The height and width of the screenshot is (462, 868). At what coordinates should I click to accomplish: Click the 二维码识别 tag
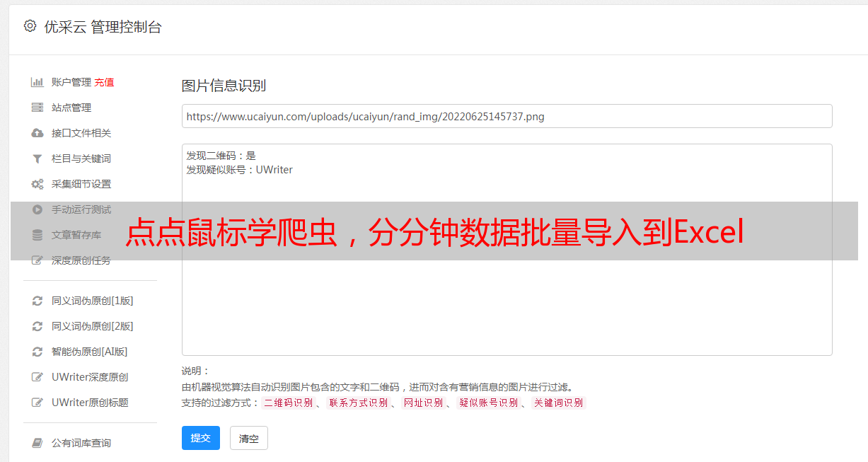288,403
